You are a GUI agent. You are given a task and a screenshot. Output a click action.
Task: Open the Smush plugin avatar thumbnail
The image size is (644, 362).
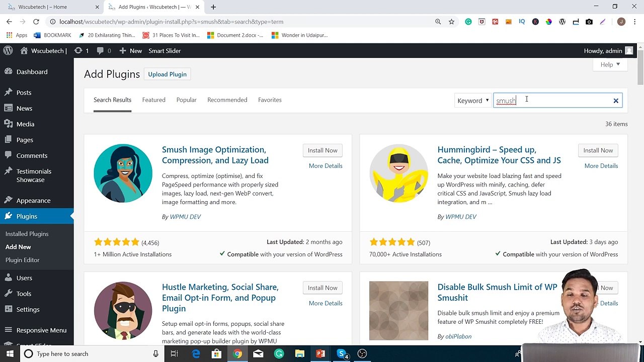(123, 173)
